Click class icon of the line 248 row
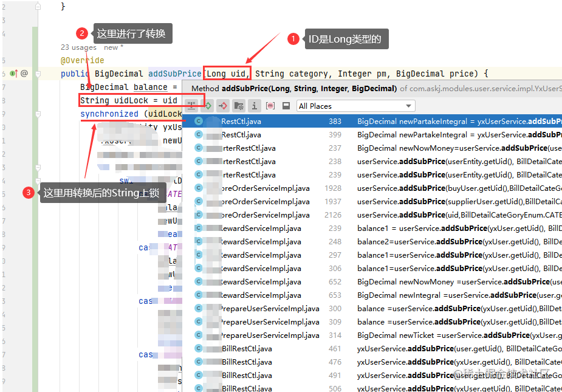The width and height of the screenshot is (562, 392). (199, 242)
